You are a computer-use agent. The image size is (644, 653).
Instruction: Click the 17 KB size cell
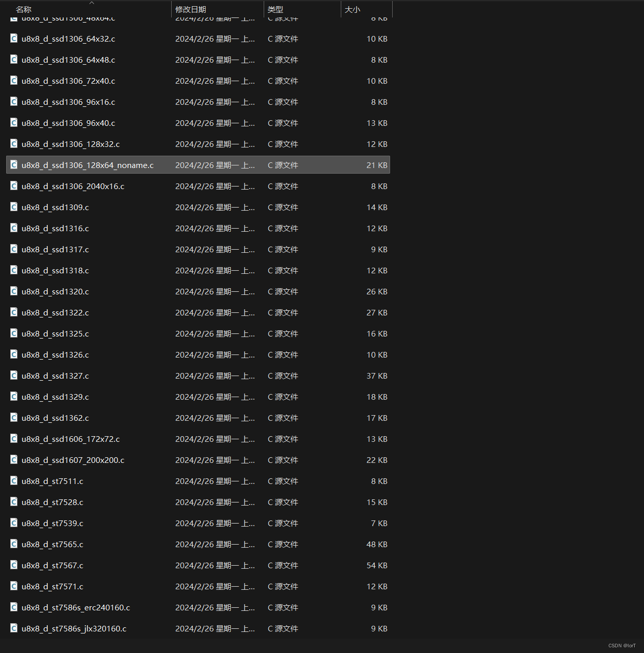377,418
